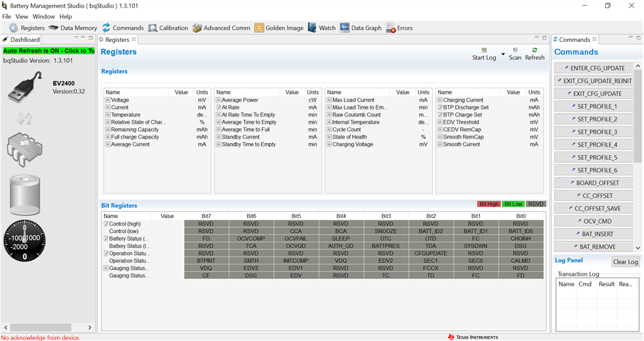This screenshot has height=341, width=644.
Task: Click EXIT_CFG_UPDATE_REINIT command button
Action: (593, 81)
